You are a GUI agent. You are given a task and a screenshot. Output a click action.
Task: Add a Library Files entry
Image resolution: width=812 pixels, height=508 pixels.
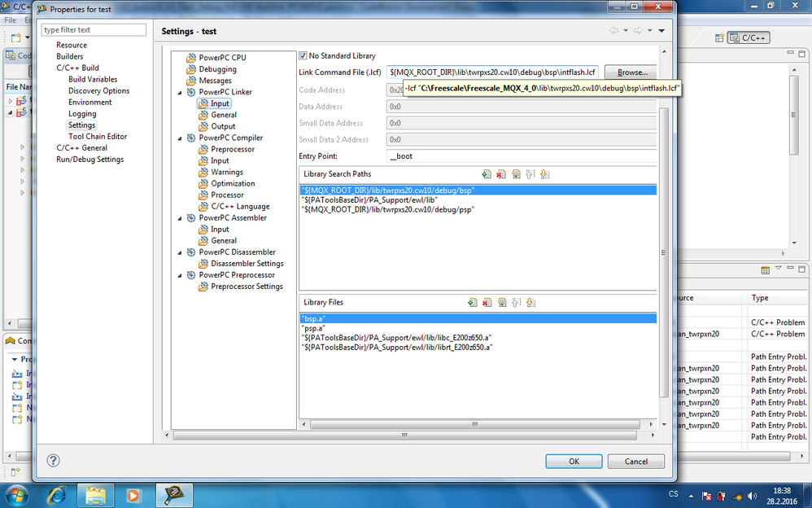pyautogui.click(x=472, y=302)
